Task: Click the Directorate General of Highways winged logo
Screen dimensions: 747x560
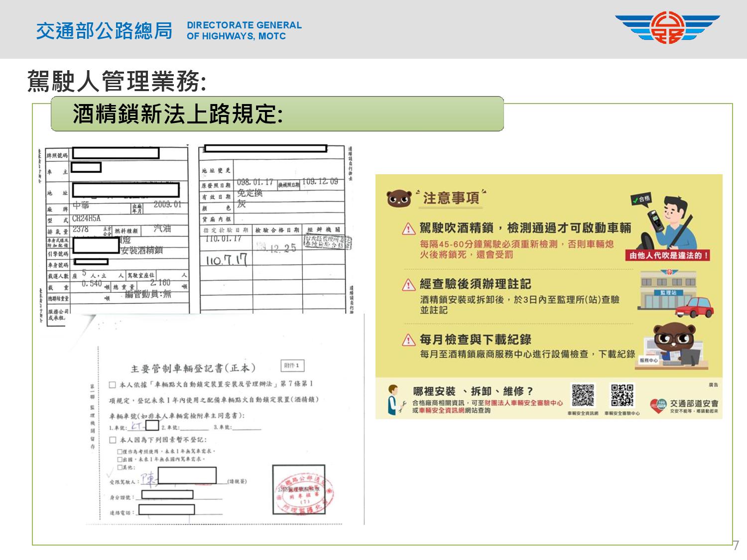Action: (667, 29)
